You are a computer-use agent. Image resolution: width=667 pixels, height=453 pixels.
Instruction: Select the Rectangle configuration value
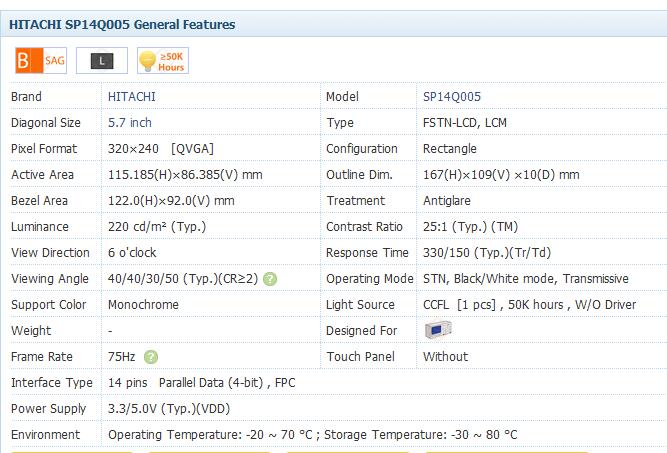[x=450, y=148]
